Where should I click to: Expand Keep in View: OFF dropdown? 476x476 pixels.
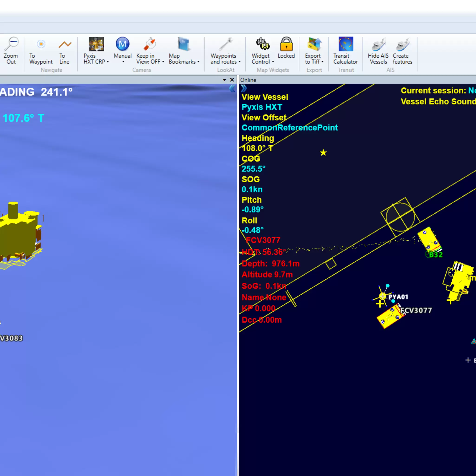163,62
